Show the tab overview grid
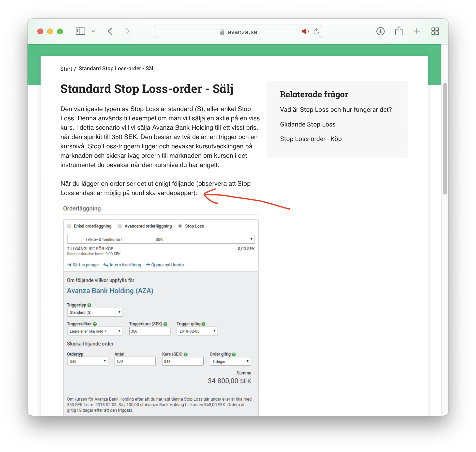Image resolution: width=476 pixels, height=452 pixels. click(x=435, y=31)
